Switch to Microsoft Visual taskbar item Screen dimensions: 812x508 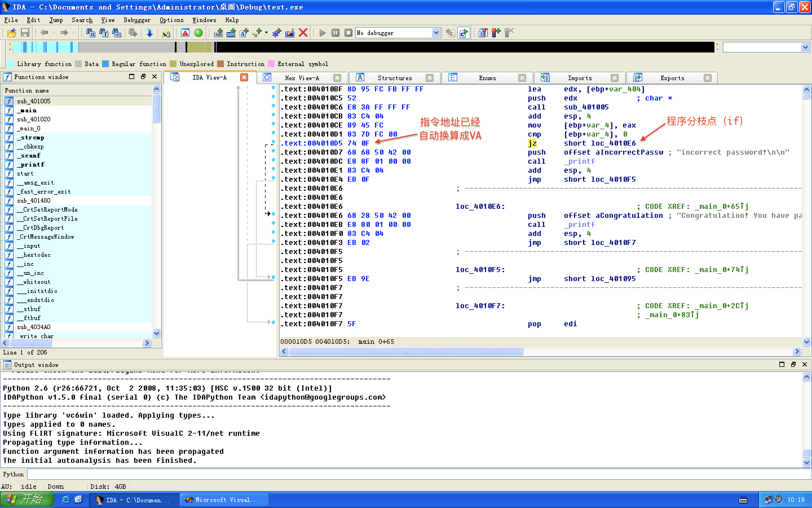coord(224,500)
